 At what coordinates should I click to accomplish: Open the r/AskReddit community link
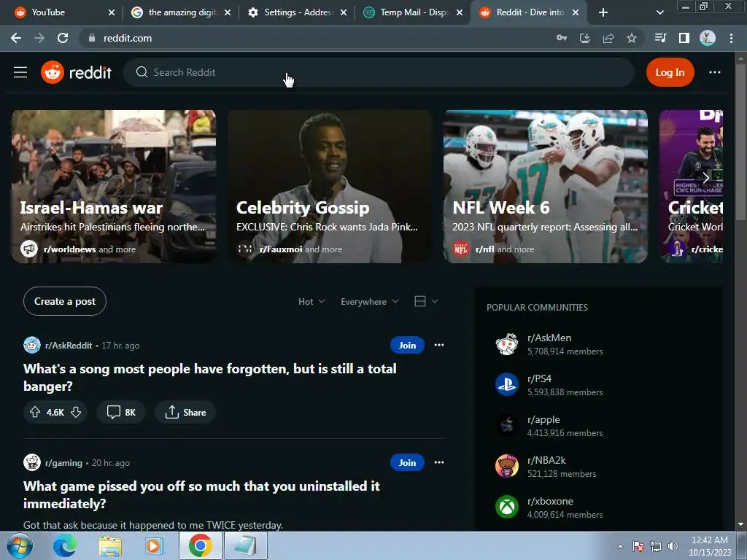(x=69, y=345)
